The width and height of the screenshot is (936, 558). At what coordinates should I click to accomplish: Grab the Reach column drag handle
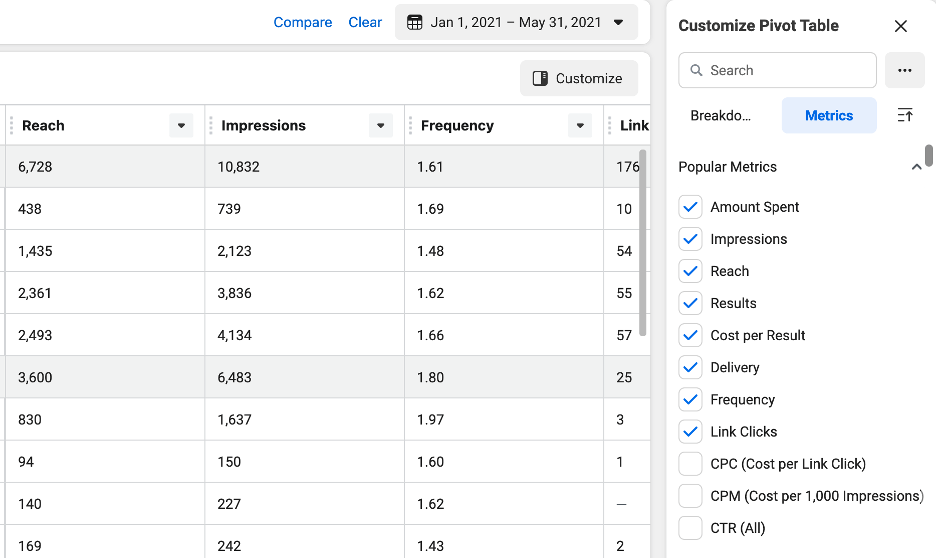coord(11,125)
